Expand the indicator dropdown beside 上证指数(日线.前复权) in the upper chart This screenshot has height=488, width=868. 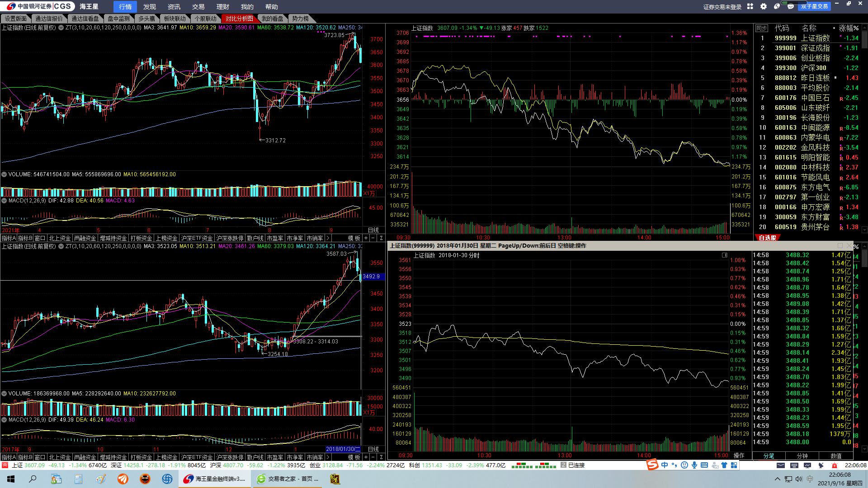(61, 28)
